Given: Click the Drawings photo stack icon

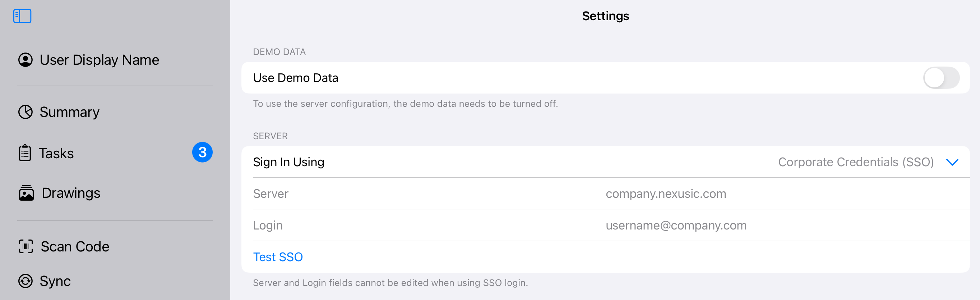Looking at the screenshot, I should click(x=26, y=193).
